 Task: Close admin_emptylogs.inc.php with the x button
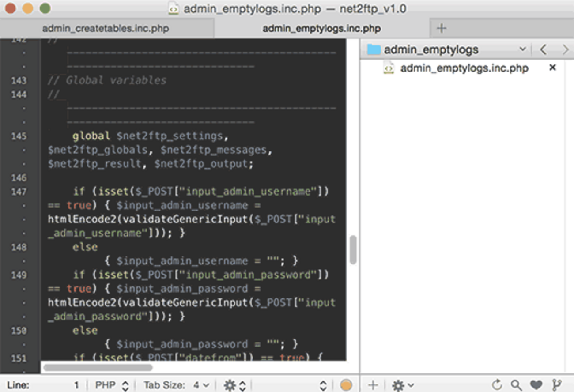(552, 68)
